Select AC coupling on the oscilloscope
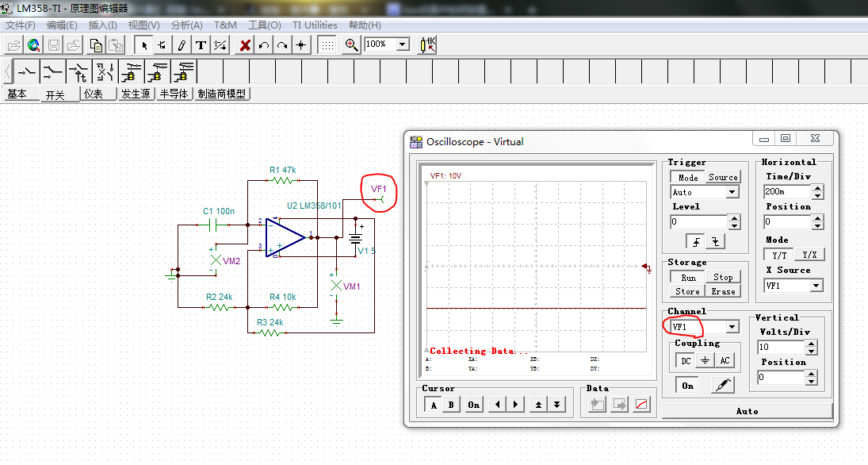This screenshot has width=868, height=465. click(x=725, y=360)
